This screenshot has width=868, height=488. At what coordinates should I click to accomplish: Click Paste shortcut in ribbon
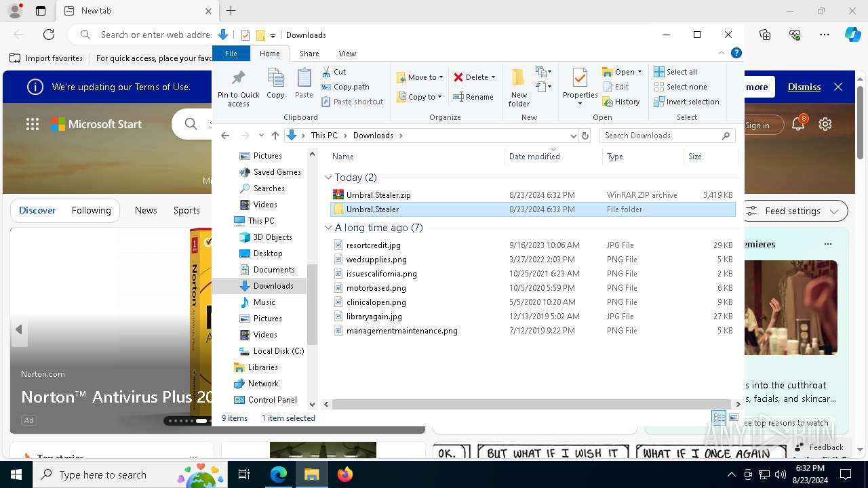click(352, 102)
